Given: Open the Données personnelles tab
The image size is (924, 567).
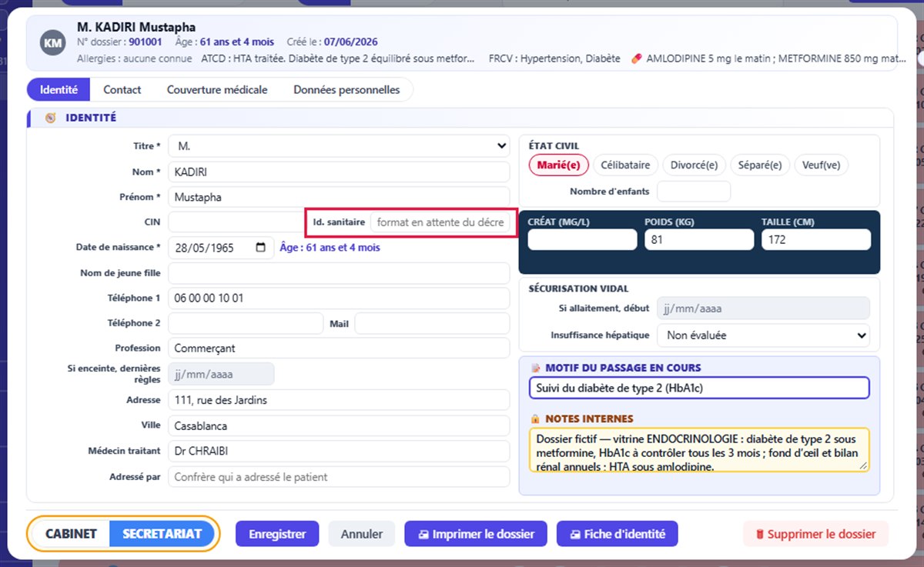Looking at the screenshot, I should click(346, 90).
